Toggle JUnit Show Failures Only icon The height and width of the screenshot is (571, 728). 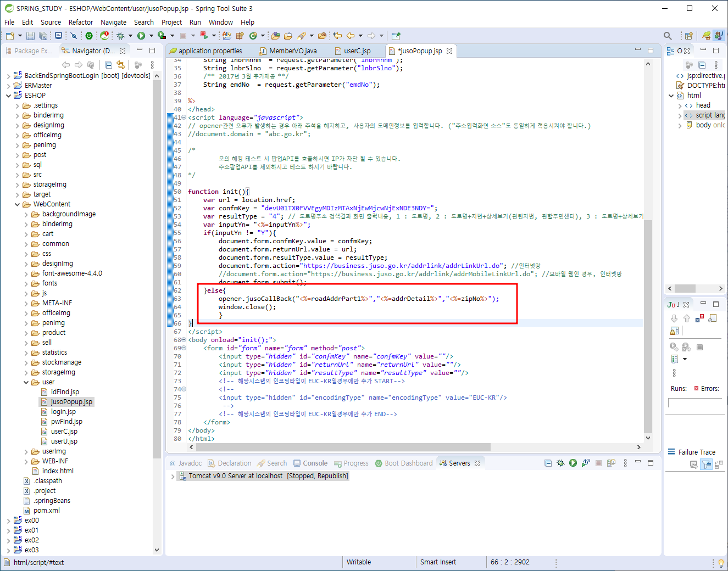[x=699, y=318]
